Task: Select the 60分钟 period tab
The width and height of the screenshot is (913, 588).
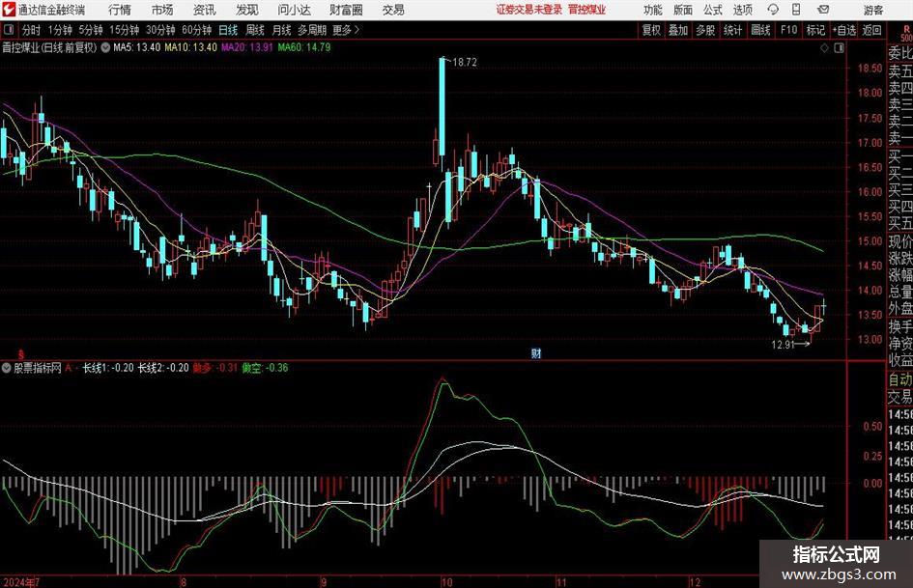Action: (x=196, y=30)
